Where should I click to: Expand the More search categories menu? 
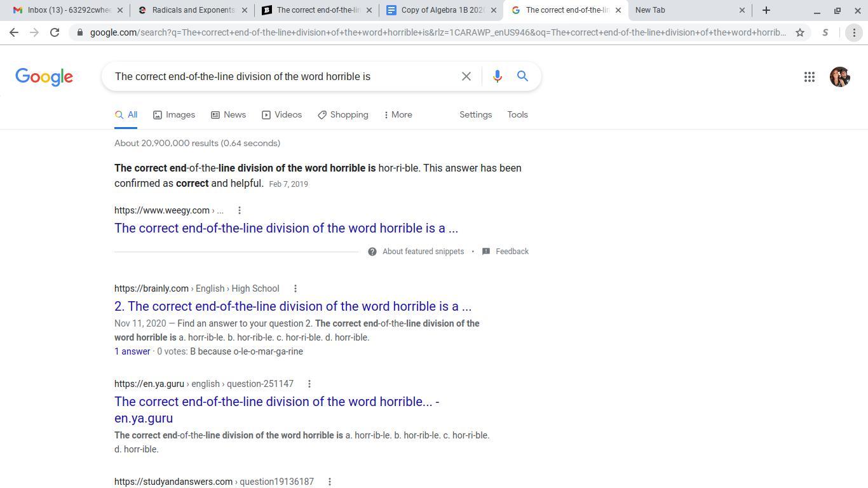click(398, 115)
